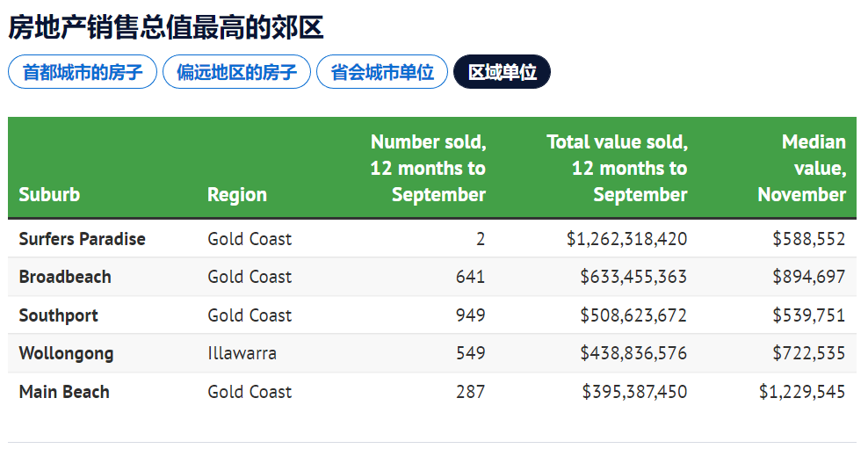Click the Illawarra region cell

click(x=242, y=353)
